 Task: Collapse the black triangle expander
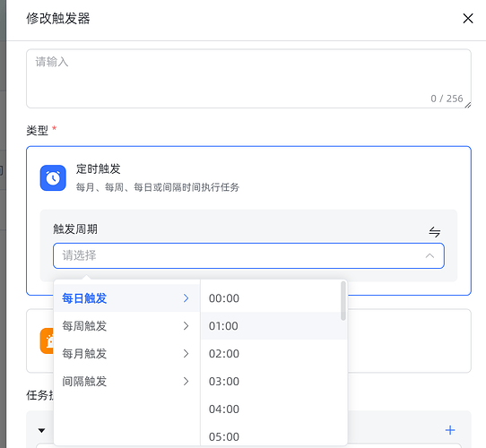(x=41, y=430)
